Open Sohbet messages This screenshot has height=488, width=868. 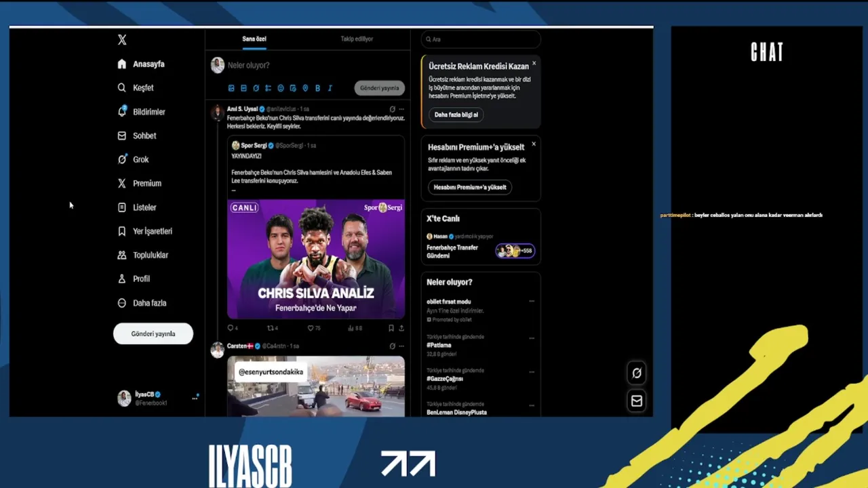coord(137,136)
